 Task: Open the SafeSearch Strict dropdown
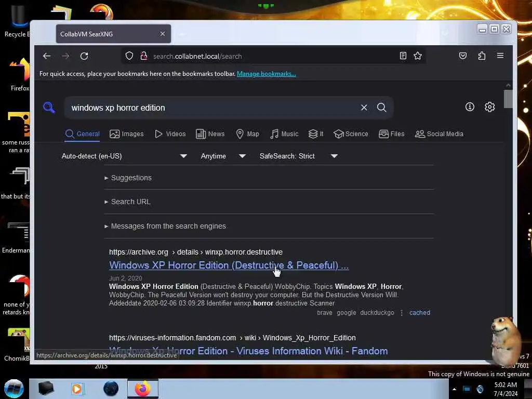point(299,156)
